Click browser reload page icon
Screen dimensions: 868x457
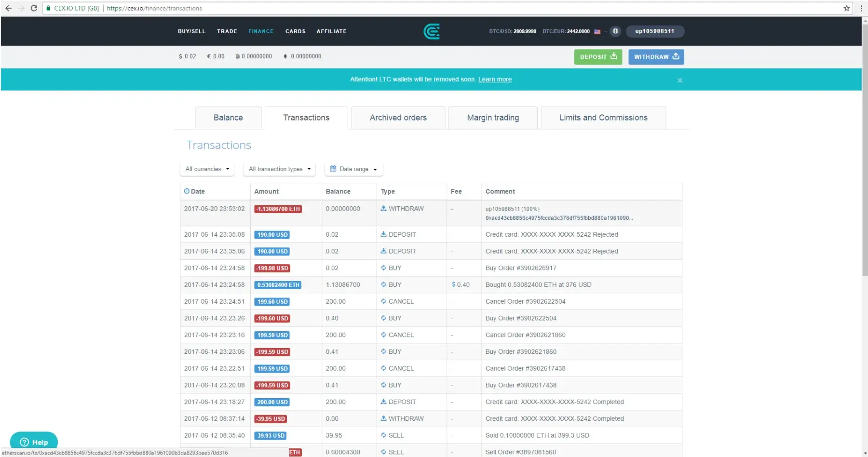click(x=34, y=8)
